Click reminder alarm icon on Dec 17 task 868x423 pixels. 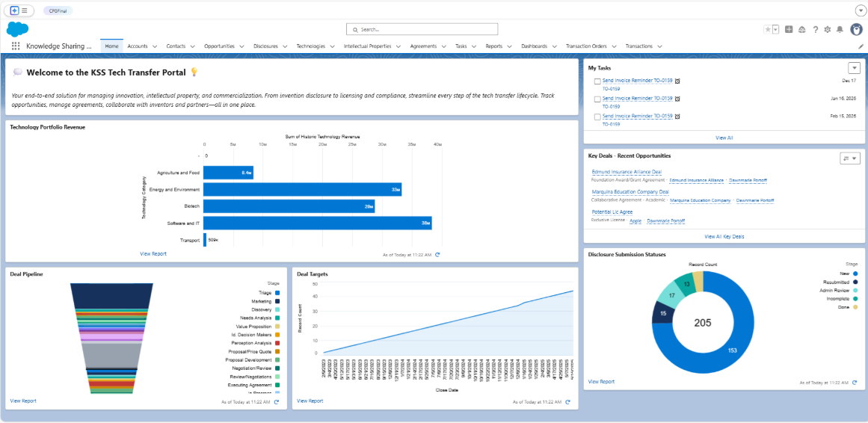(x=677, y=81)
